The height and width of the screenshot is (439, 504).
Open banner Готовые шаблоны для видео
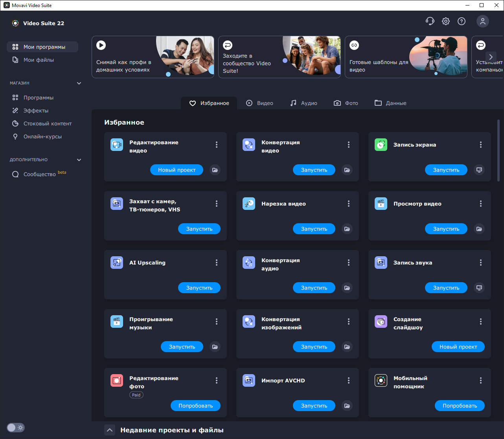(406, 57)
